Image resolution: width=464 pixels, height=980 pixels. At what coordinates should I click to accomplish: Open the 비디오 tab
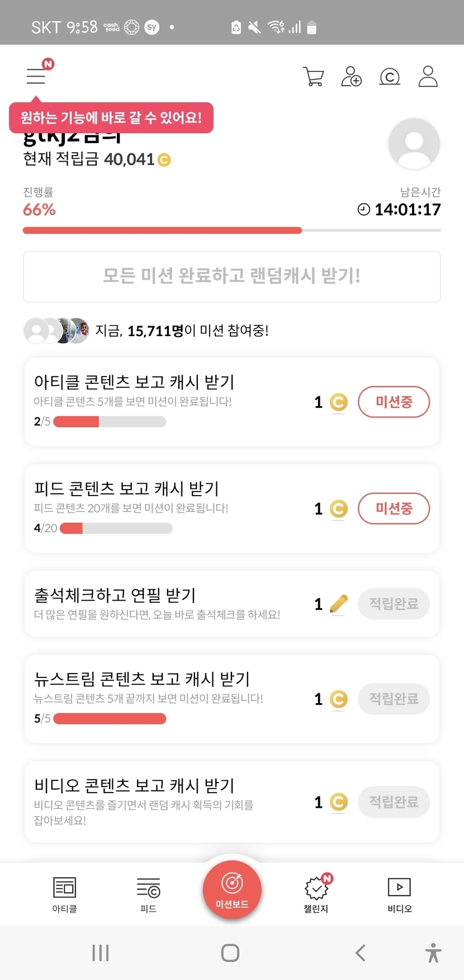pyautogui.click(x=399, y=894)
